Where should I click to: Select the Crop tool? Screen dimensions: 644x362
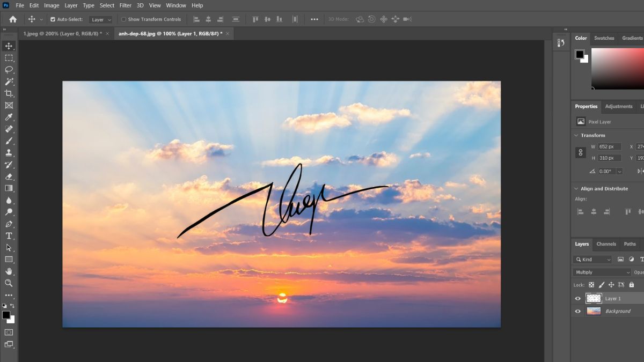click(9, 93)
